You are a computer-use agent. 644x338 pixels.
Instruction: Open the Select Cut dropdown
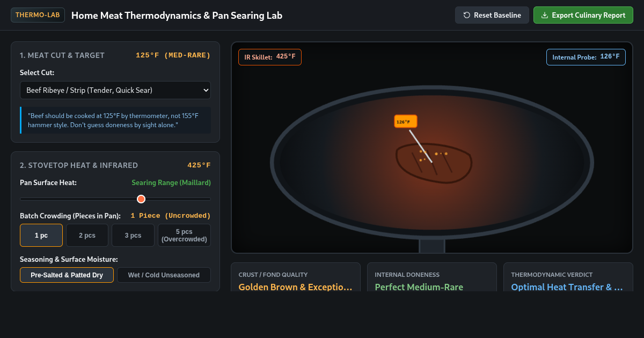click(x=115, y=90)
